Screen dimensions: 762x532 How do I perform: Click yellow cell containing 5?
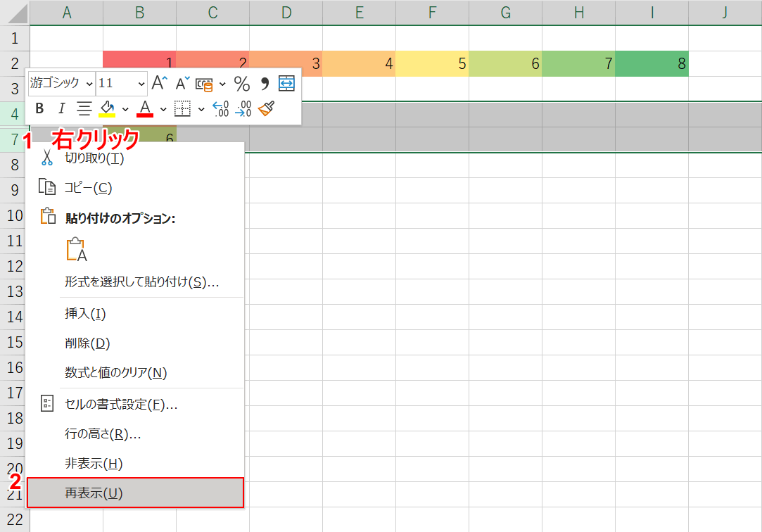(432, 63)
